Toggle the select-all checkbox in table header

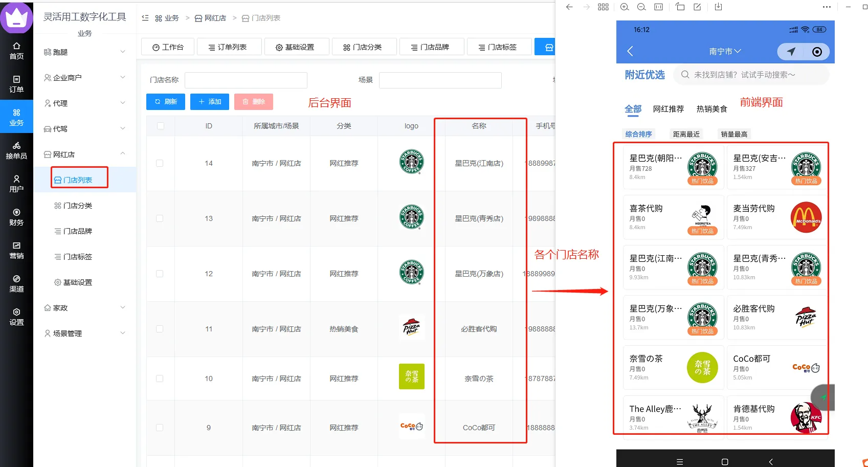click(x=161, y=126)
